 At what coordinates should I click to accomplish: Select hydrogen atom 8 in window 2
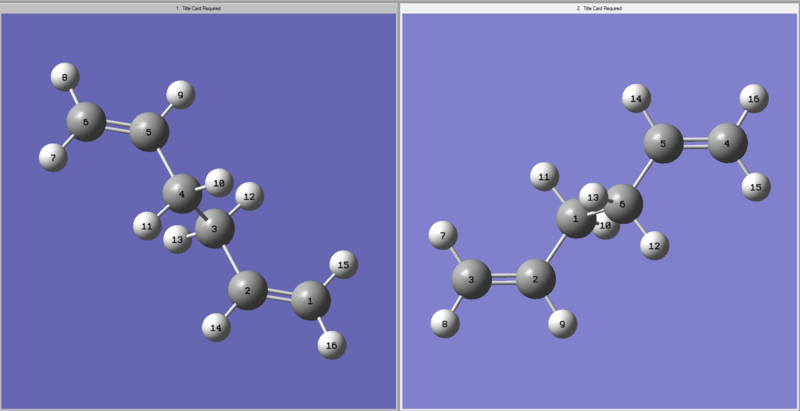(x=445, y=323)
